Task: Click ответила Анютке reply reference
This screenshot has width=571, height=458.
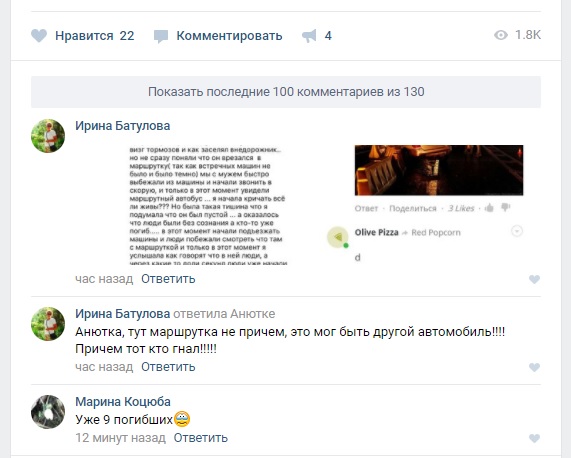Action: pyautogui.click(x=224, y=313)
